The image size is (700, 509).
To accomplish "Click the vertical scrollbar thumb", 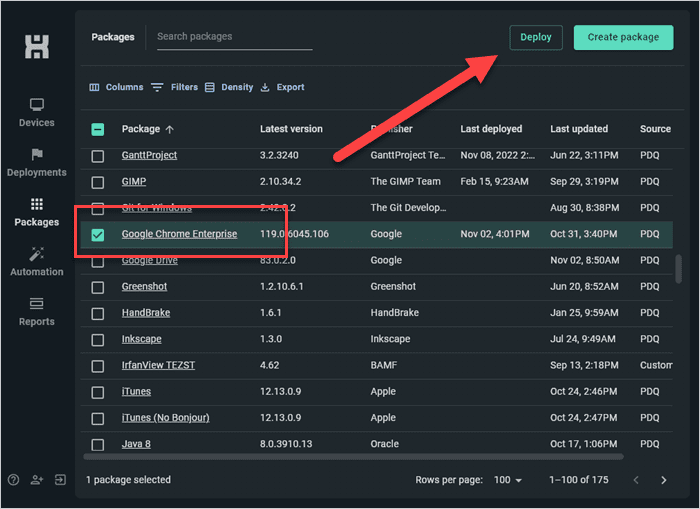I will click(678, 269).
